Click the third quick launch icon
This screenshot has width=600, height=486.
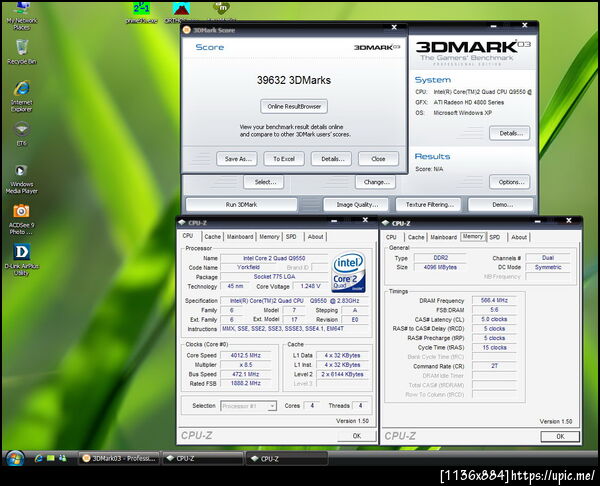click(63, 458)
